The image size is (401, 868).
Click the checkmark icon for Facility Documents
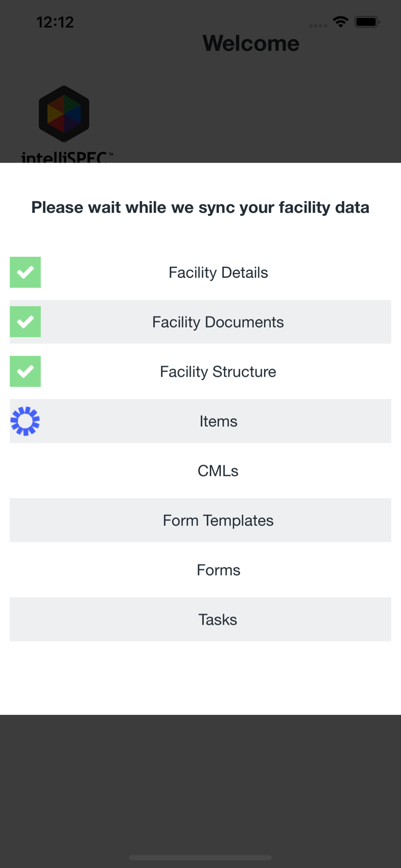click(25, 321)
